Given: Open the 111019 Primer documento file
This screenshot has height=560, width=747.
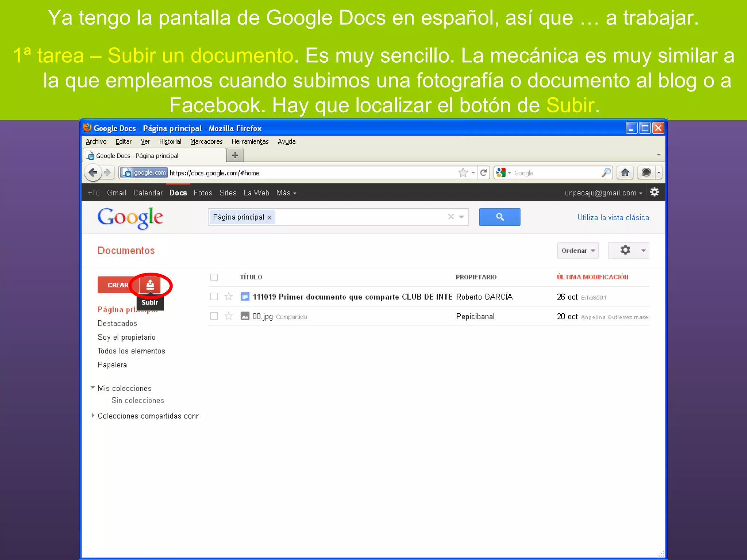Looking at the screenshot, I should point(352,297).
